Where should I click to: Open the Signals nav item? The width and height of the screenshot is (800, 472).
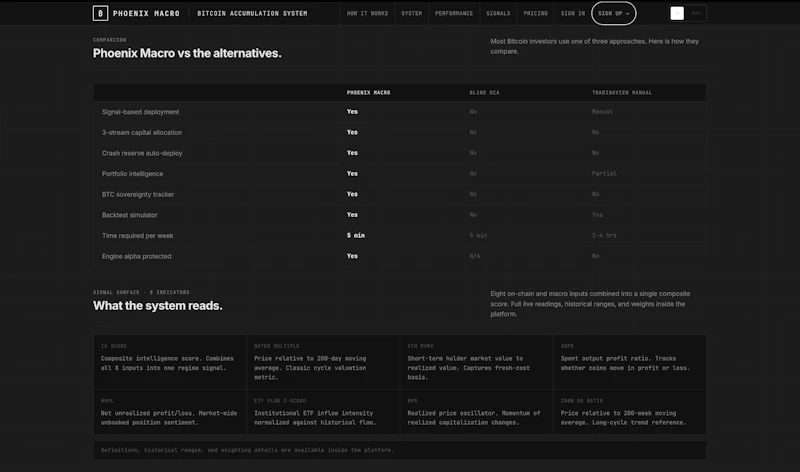498,13
